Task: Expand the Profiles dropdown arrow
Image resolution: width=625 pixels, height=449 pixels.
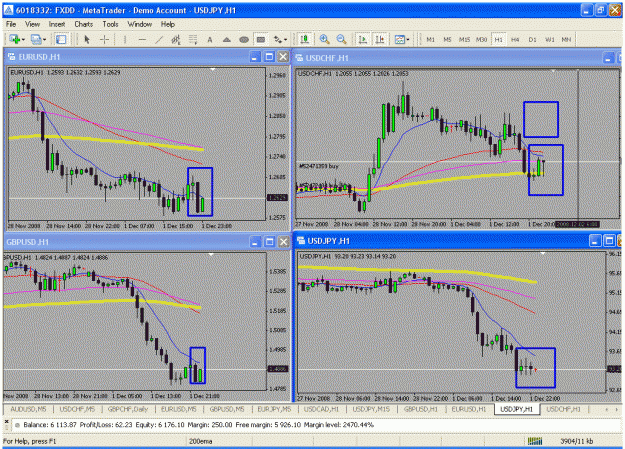Action: [x=44, y=39]
